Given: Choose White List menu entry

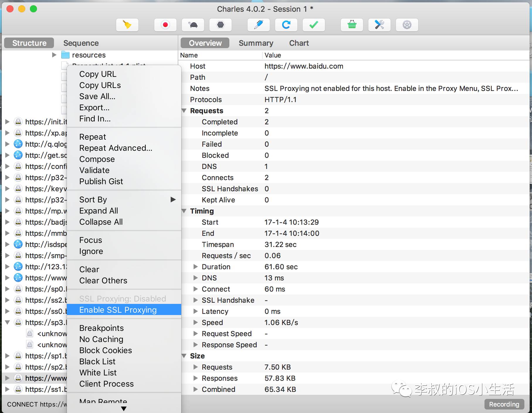Looking at the screenshot, I should point(124,373).
